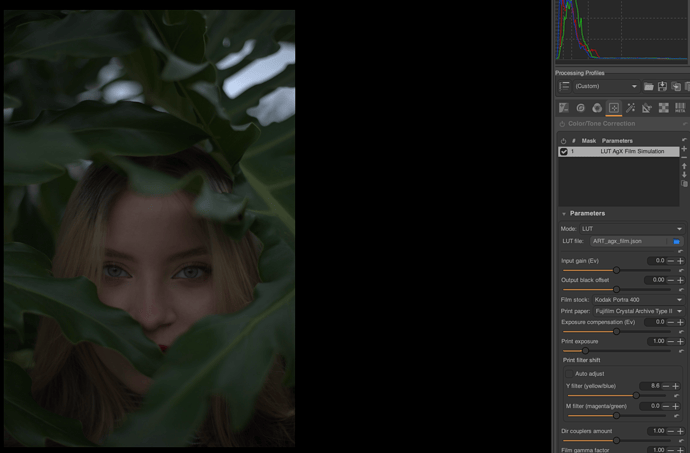The height and width of the screenshot is (453, 690).
Task: Open the (Custom) processing profile dropdown
Action: coord(606,86)
